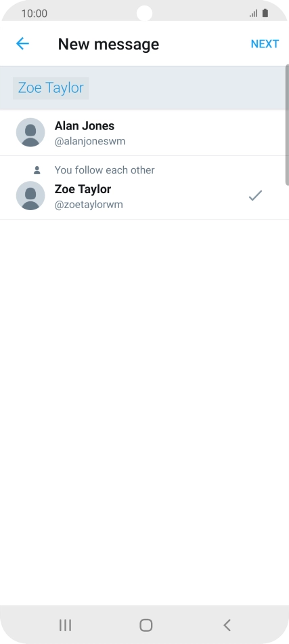Tap the Android navigation back chevron
Image resolution: width=289 pixels, height=644 pixels.
pyautogui.click(x=227, y=625)
